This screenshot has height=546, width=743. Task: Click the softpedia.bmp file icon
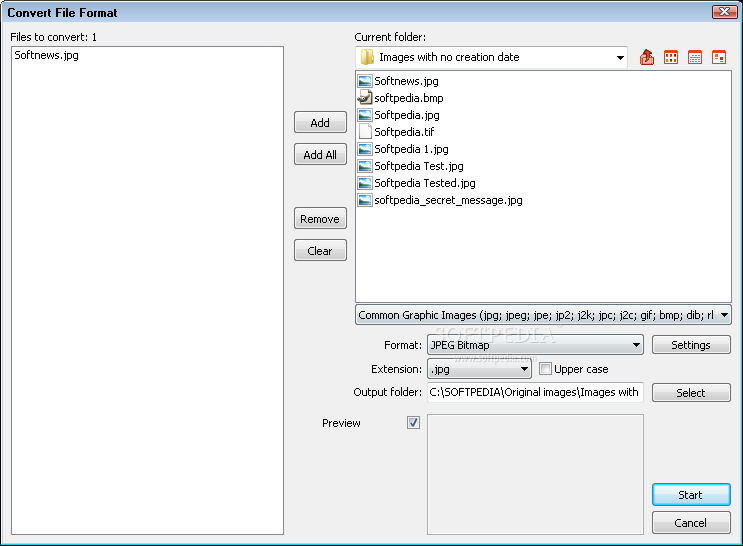click(x=364, y=98)
